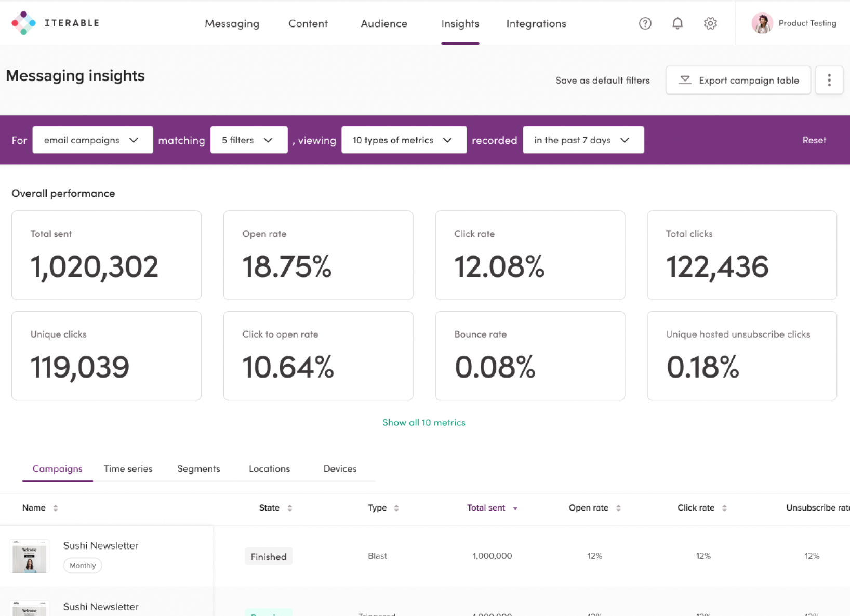Sort table by Name column arrows
The height and width of the screenshot is (616, 850).
point(56,508)
